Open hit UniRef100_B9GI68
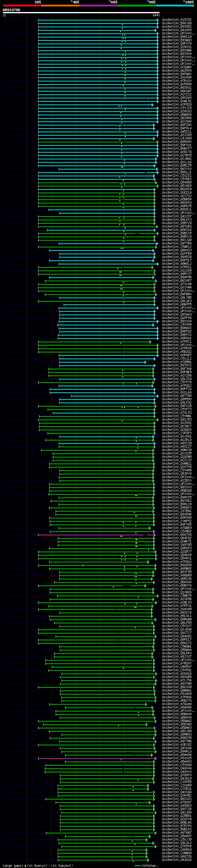 click(x=177, y=23)
